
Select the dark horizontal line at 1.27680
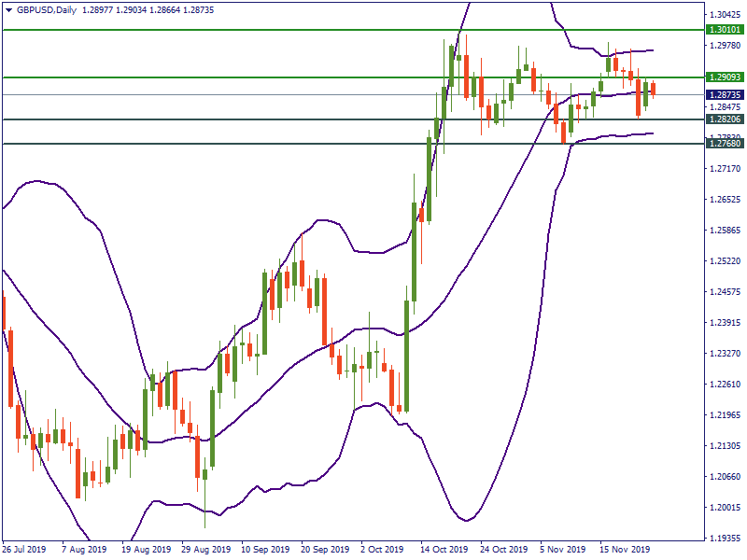(x=280, y=144)
